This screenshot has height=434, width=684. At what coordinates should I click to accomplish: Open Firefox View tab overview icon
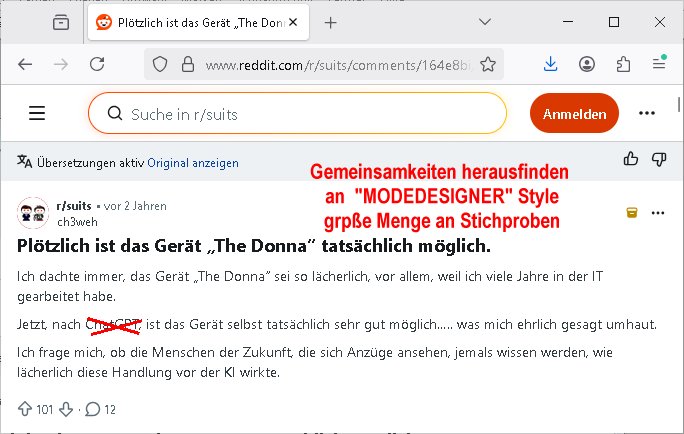(61, 22)
